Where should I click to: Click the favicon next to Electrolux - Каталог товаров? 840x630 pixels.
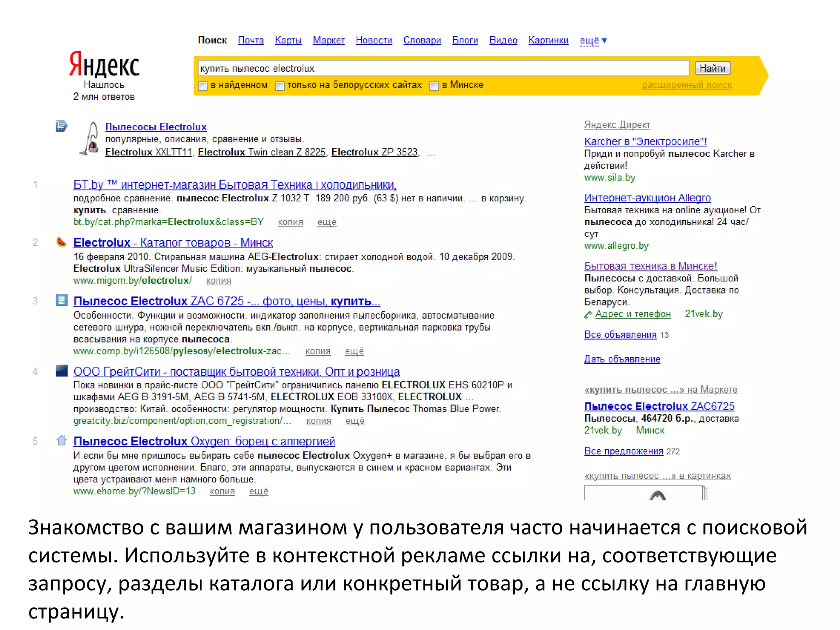point(62,242)
